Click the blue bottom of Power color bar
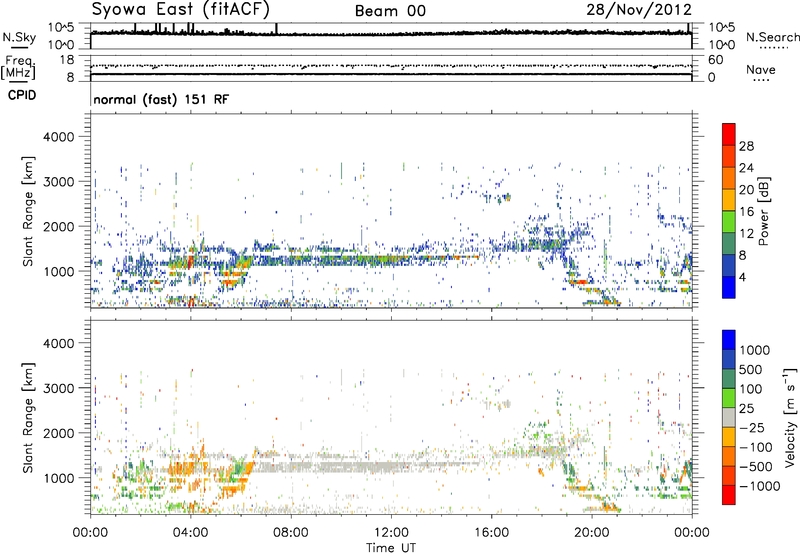The height and width of the screenshot is (554, 800). click(729, 288)
